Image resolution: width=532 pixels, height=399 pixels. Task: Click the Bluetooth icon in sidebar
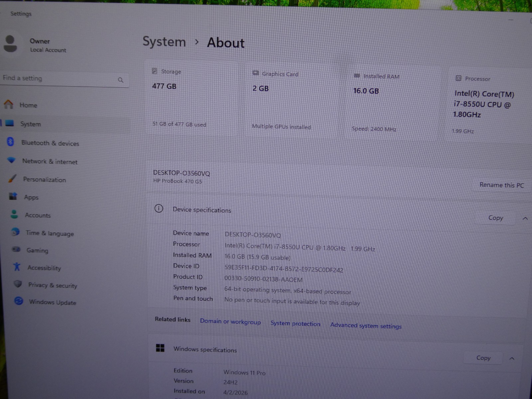(10, 142)
